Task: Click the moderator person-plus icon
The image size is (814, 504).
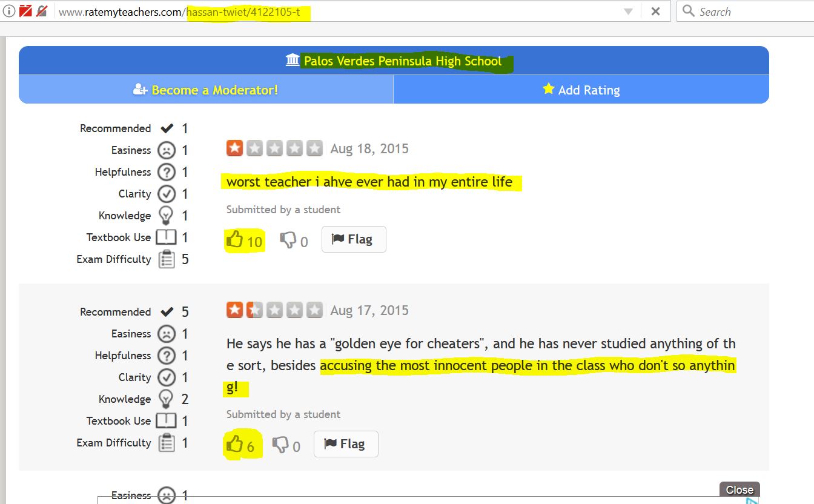Action: pos(141,90)
